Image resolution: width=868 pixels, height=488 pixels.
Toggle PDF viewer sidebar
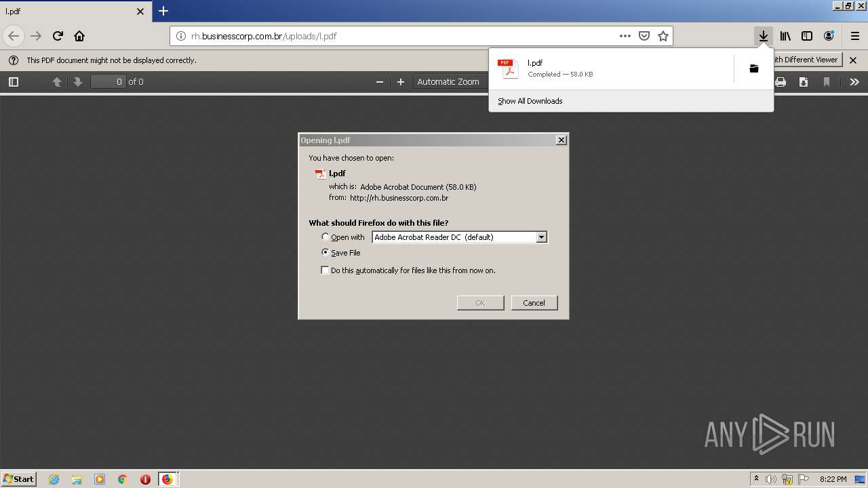(14, 82)
